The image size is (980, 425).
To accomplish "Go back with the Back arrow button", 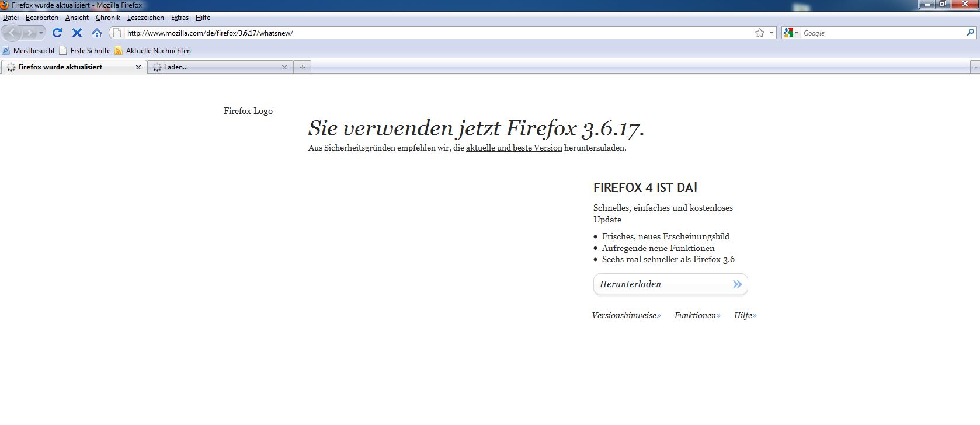I will click(12, 33).
